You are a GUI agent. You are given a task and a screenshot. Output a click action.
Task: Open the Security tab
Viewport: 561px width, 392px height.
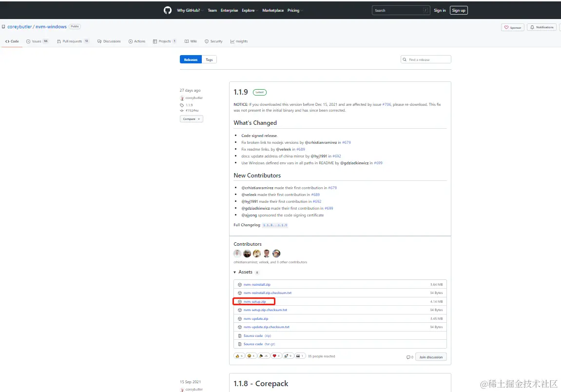(x=213, y=41)
